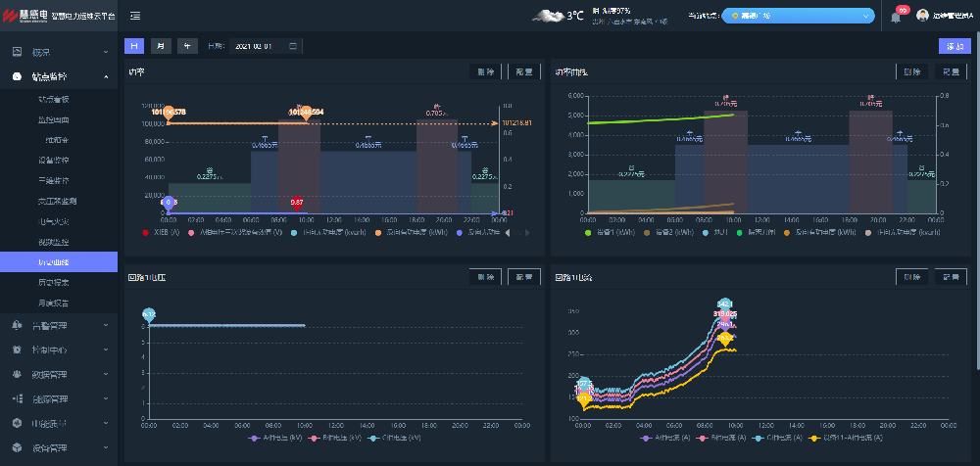Click the 数据管理 icon in the sidebar
Screen dimensions: 980x466
[x=17, y=374]
